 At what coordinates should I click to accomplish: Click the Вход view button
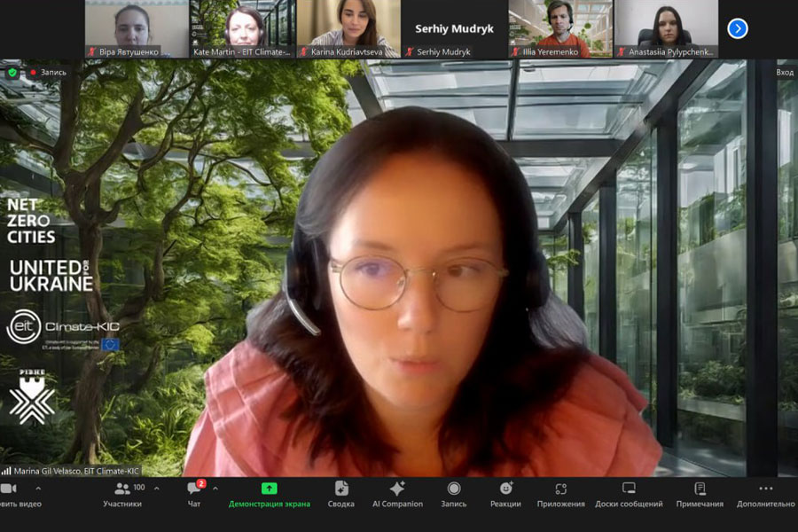785,73
